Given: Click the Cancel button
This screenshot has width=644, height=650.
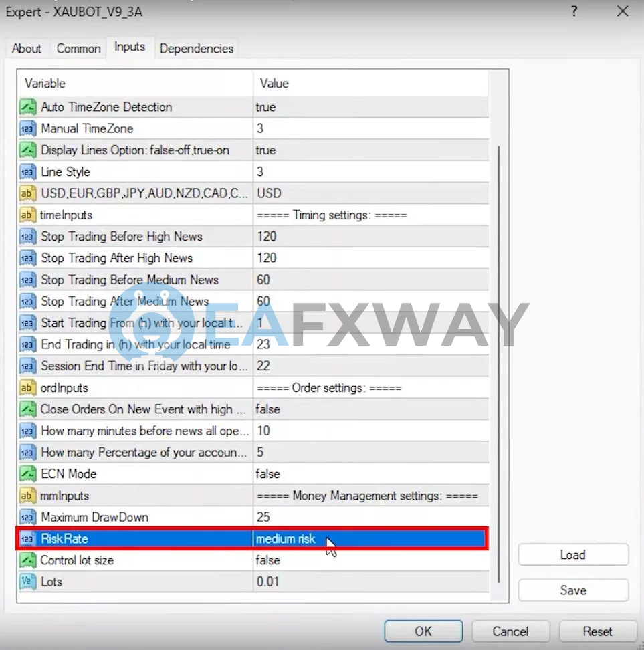Looking at the screenshot, I should (x=510, y=631).
